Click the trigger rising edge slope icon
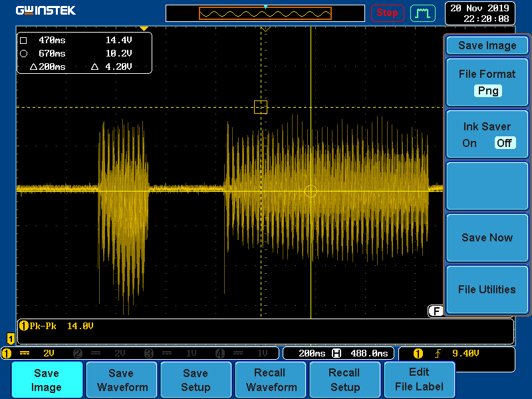The height and width of the screenshot is (399, 532). tap(438, 353)
